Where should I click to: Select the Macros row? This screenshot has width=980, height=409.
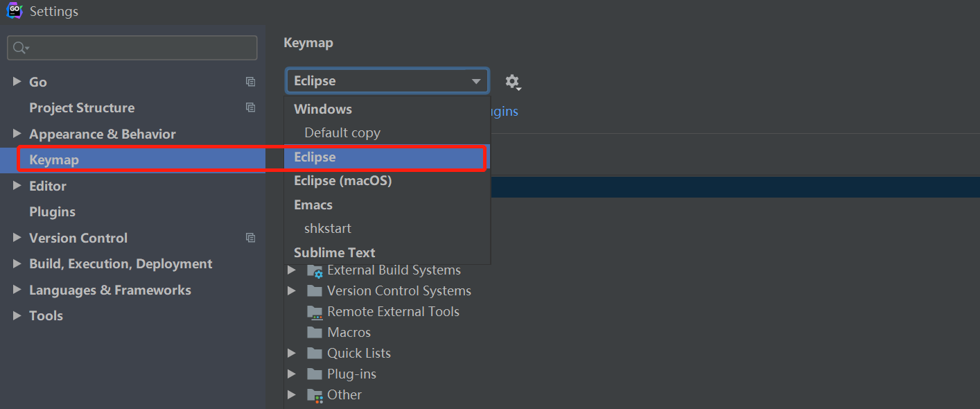point(349,332)
